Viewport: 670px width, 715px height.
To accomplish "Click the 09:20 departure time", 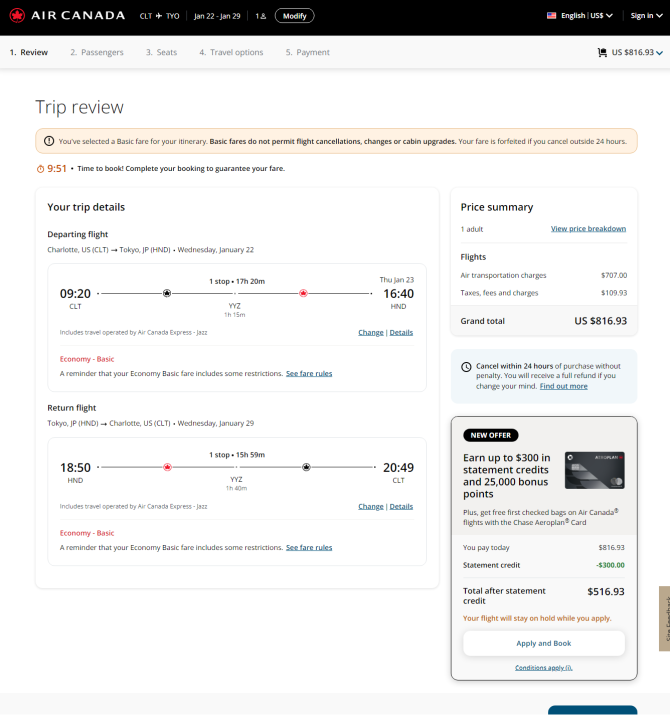I will tap(75, 294).
